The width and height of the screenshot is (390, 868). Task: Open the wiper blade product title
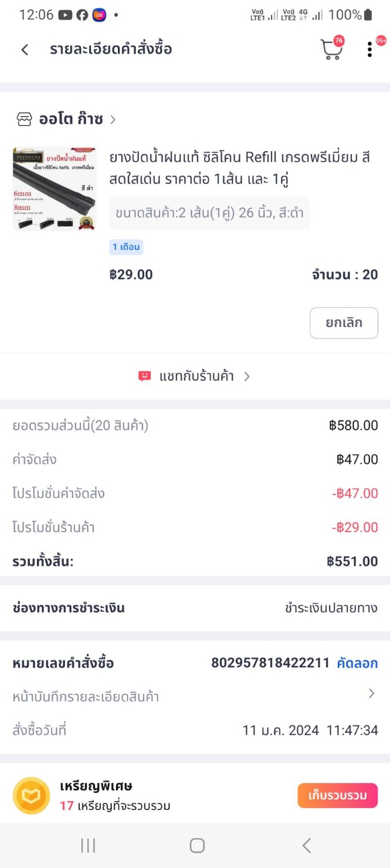pyautogui.click(x=239, y=168)
